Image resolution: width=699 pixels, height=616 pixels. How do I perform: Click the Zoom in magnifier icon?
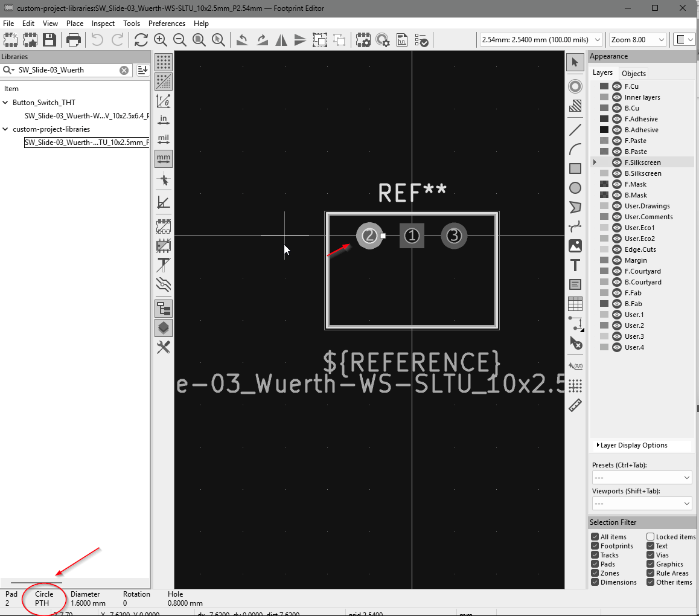tap(161, 40)
